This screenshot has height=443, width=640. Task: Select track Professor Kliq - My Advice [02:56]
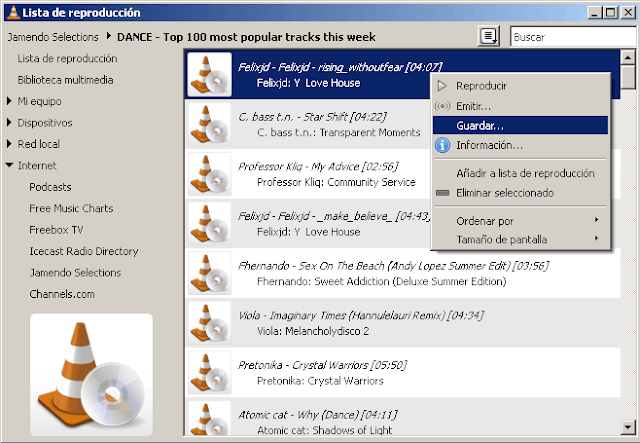(x=318, y=166)
